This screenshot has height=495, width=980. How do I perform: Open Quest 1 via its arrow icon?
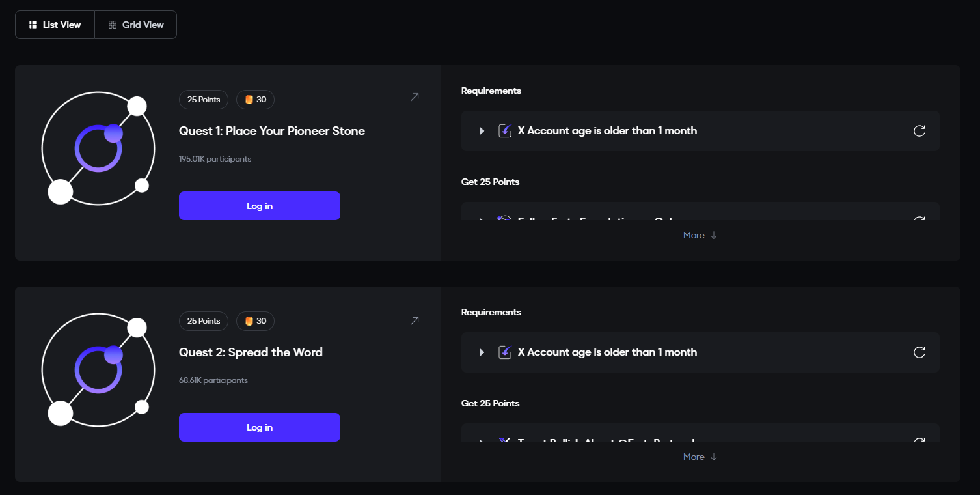coord(415,98)
